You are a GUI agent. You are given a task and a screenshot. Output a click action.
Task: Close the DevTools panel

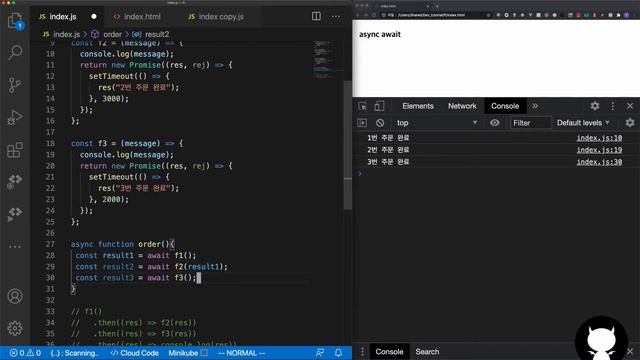tap(630, 106)
